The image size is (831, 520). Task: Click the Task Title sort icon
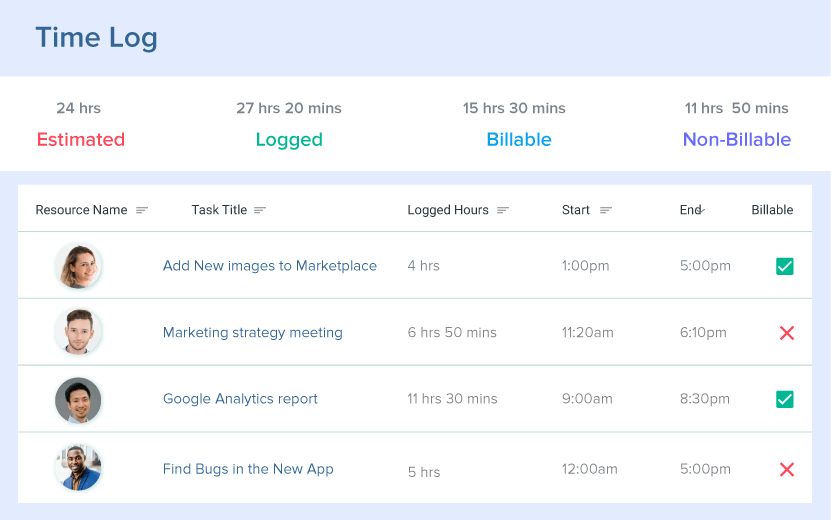coord(260,211)
